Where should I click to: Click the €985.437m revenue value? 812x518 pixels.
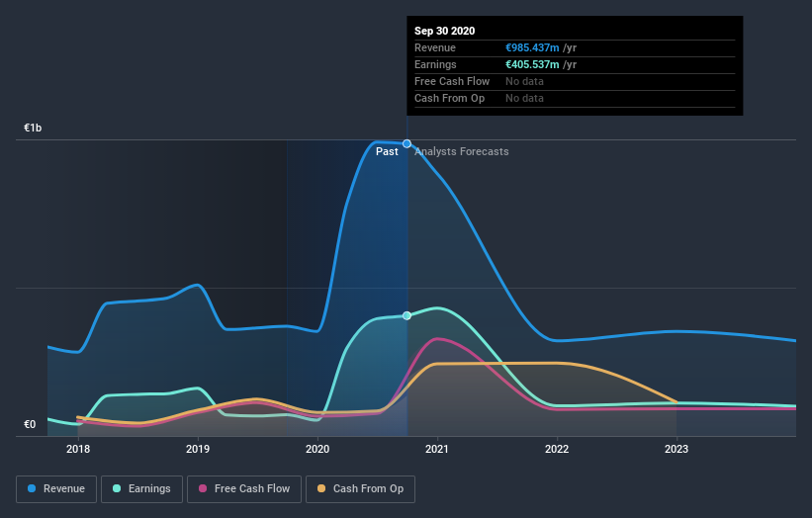click(532, 47)
